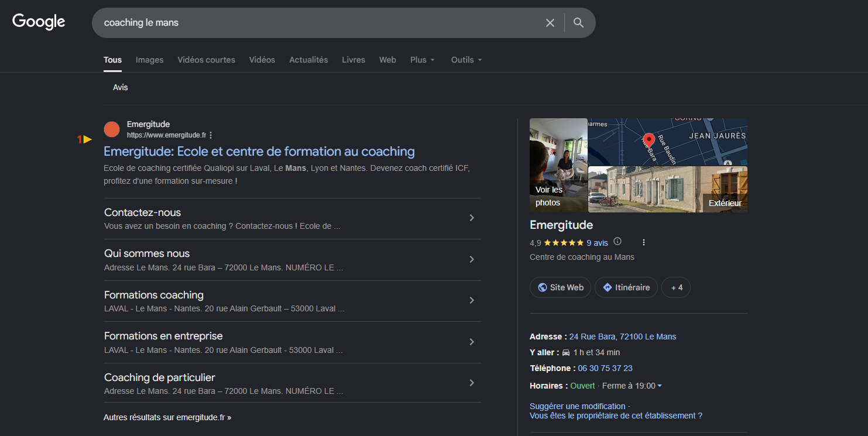This screenshot has height=436, width=868.
Task: Click Suggérer une modification
Action: [x=578, y=406]
